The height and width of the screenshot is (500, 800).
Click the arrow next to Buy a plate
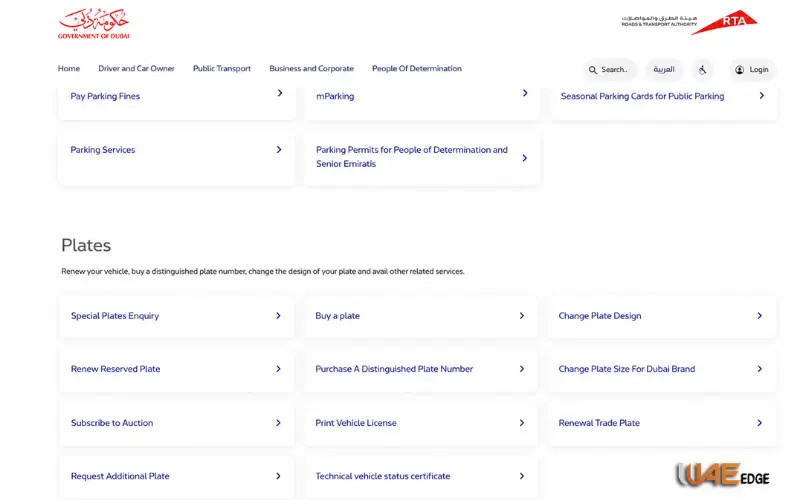pos(521,316)
